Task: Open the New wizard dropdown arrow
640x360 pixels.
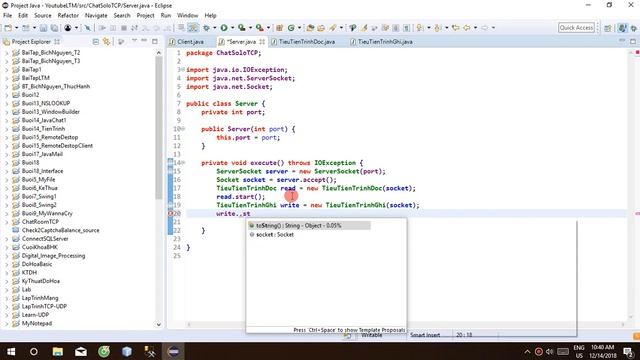Action: tap(16, 28)
